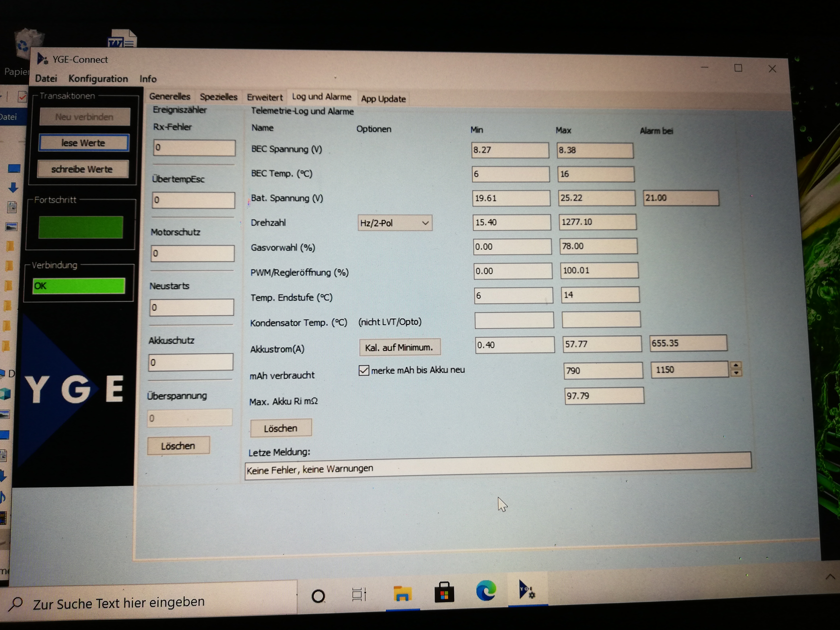
Task: Open the Drehzahl Hz/2-Pol dropdown
Action: coord(395,223)
